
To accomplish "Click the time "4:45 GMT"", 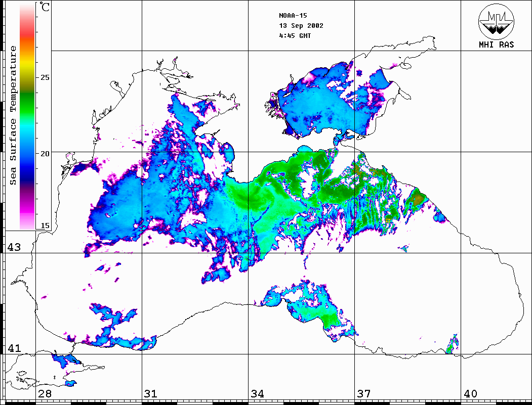I will (295, 35).
